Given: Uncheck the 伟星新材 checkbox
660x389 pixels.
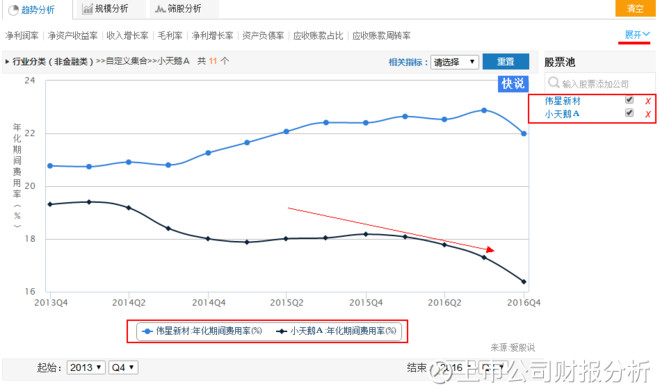Looking at the screenshot, I should pos(629,100).
